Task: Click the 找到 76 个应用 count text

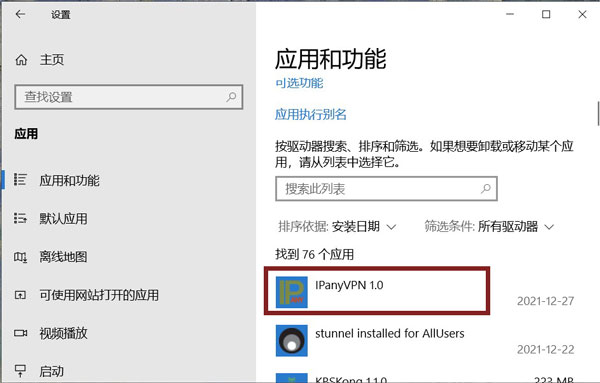Action: 314,254
